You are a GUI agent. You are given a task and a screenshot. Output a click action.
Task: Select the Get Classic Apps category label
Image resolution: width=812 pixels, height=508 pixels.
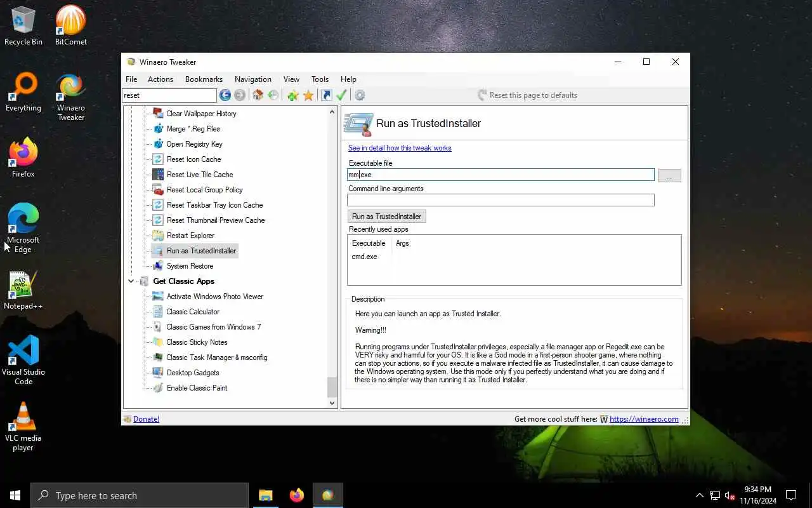pos(183,281)
